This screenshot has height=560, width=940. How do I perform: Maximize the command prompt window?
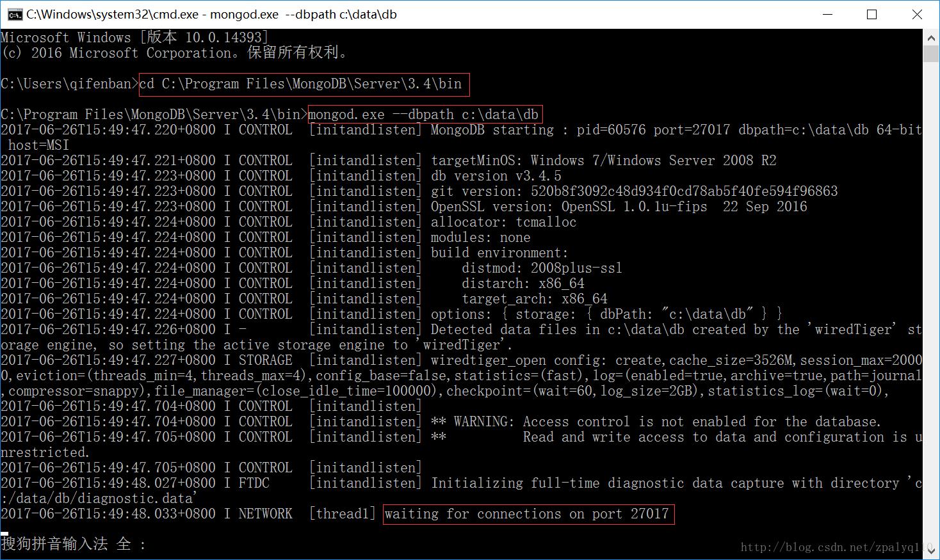(871, 14)
